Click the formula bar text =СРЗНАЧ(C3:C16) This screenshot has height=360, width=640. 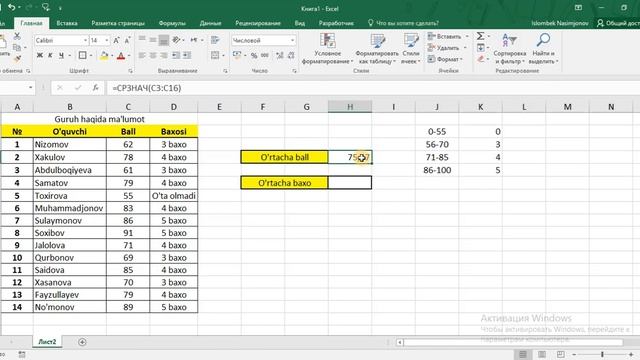coord(147,88)
